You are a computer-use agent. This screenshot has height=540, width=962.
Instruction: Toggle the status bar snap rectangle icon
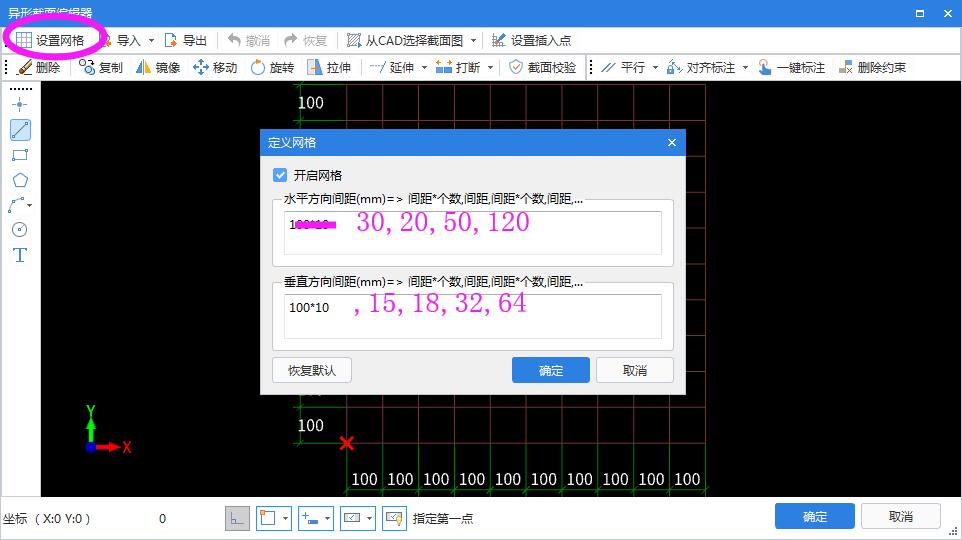(x=268, y=519)
